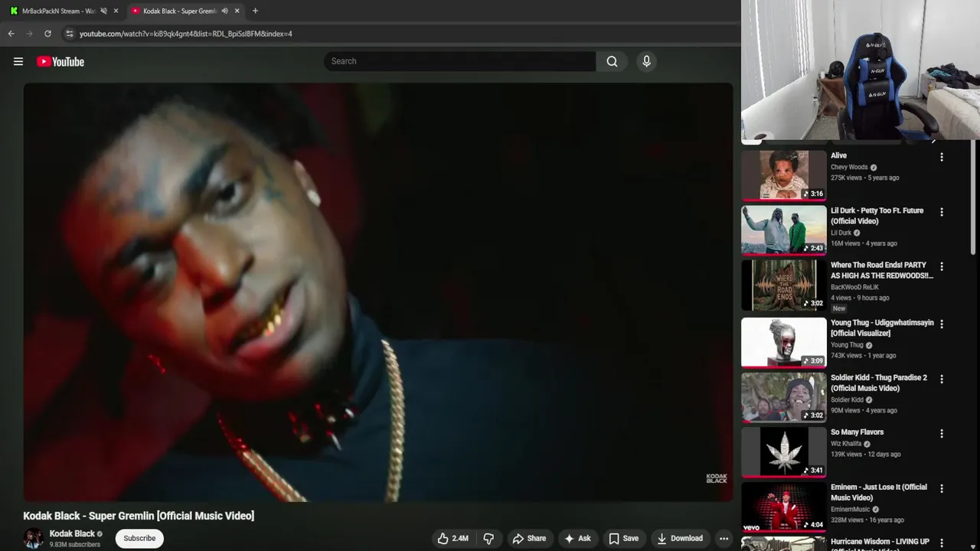
Task: Open the Eminem Just Lose It thumbnail
Action: pyautogui.click(x=783, y=507)
